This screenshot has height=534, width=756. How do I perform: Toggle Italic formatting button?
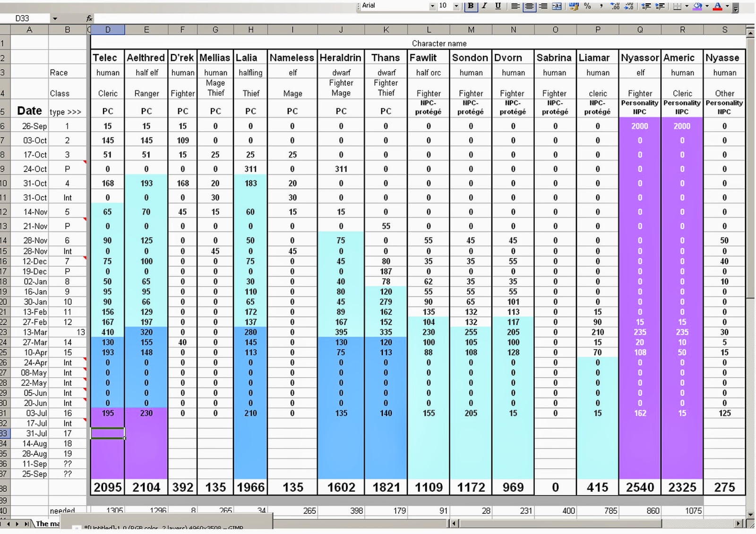coord(484,6)
